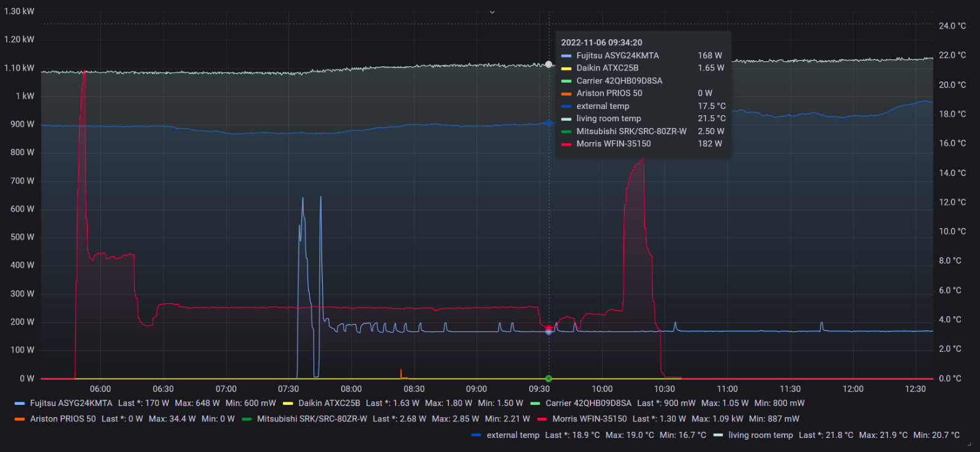Image resolution: width=980 pixels, height=452 pixels.
Task: Click the Carrier Last *: 900 mW legend value
Action: pyautogui.click(x=666, y=403)
